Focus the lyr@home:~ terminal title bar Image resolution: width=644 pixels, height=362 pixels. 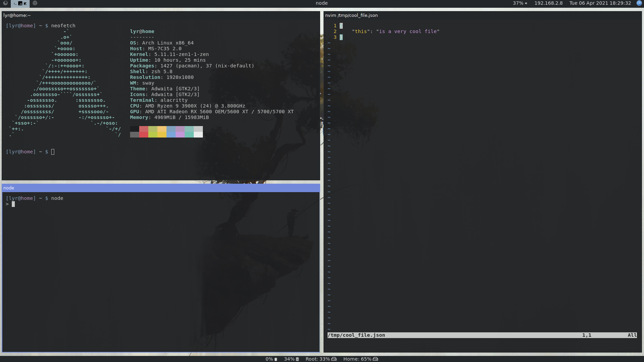(161, 15)
